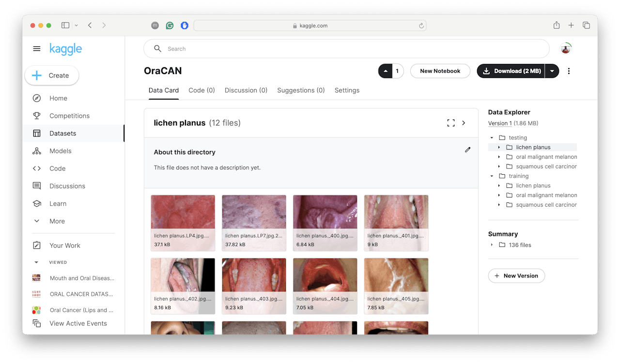This screenshot has width=620, height=364.
Task: Toggle fullscreen view of lichen planus directory
Action: pyautogui.click(x=451, y=123)
